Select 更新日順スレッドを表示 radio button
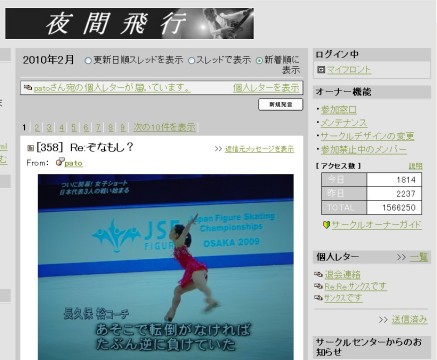The image size is (437, 360). point(88,61)
